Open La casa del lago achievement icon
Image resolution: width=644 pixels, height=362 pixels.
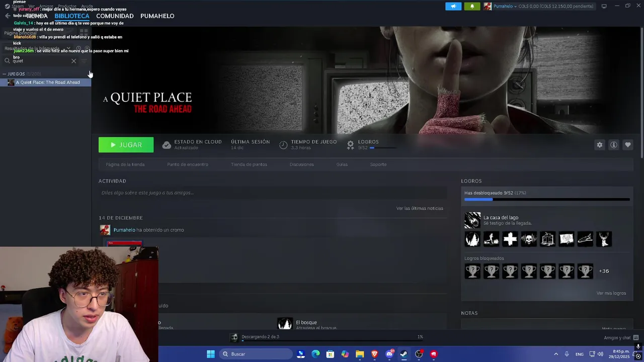click(472, 220)
